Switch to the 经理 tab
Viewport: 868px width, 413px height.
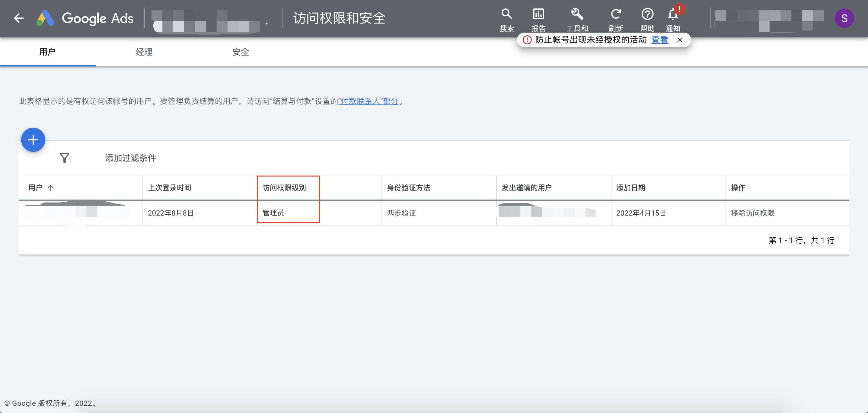tap(144, 52)
